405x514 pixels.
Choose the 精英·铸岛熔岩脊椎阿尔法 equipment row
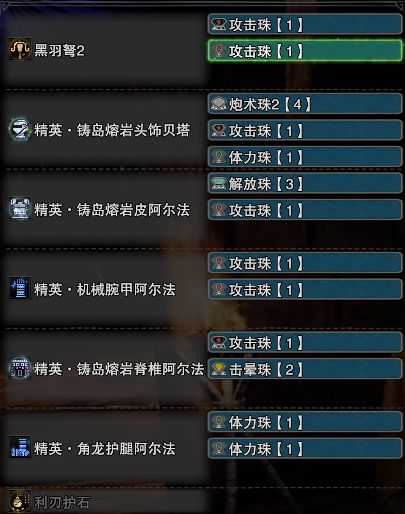pos(103,368)
